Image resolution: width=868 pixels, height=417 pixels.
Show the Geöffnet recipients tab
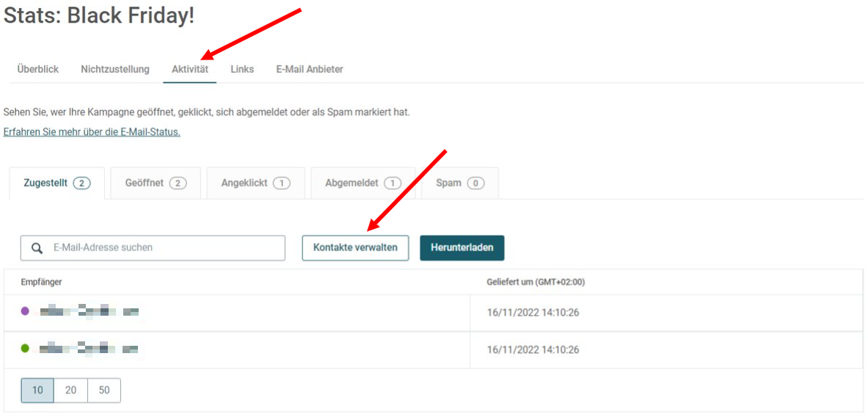(x=156, y=184)
